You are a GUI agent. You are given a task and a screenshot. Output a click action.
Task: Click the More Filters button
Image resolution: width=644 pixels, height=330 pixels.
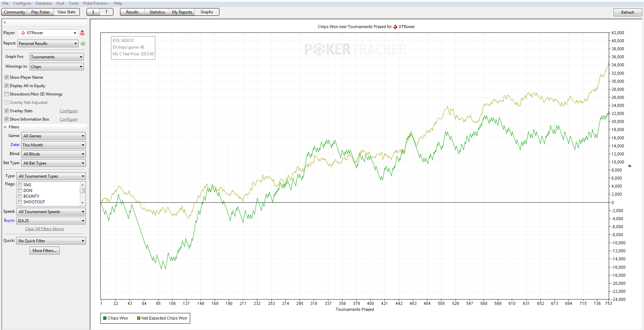[45, 251]
